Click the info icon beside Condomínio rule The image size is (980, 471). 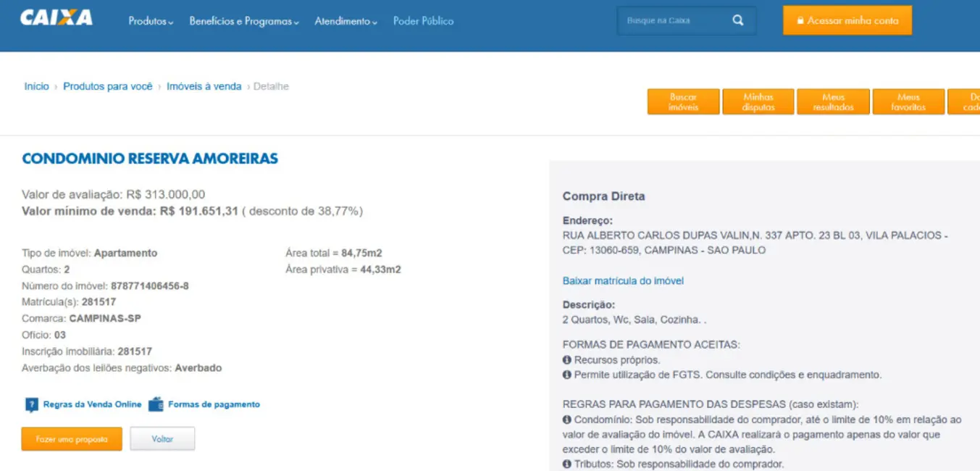point(567,420)
